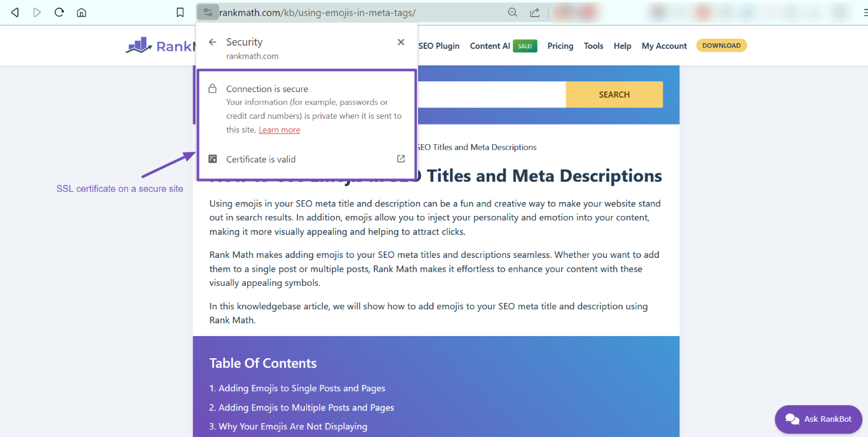Click the site information icon in address bar
The image size is (868, 437).
click(208, 12)
